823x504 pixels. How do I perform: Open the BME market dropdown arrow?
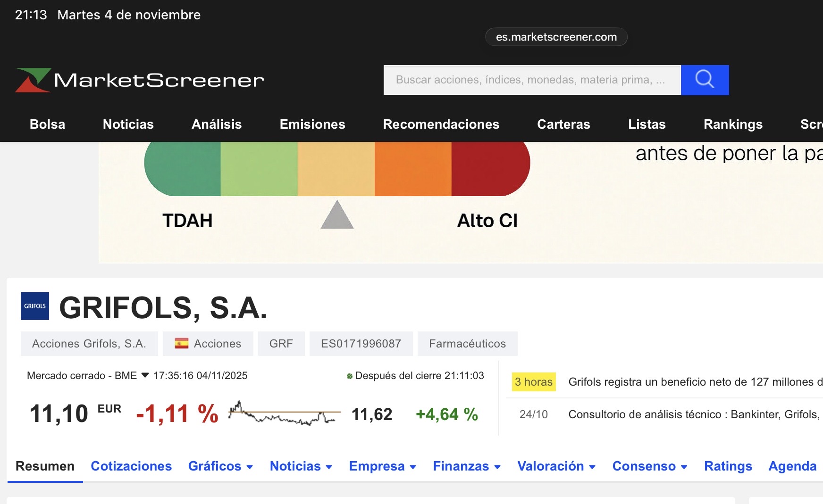[145, 375]
